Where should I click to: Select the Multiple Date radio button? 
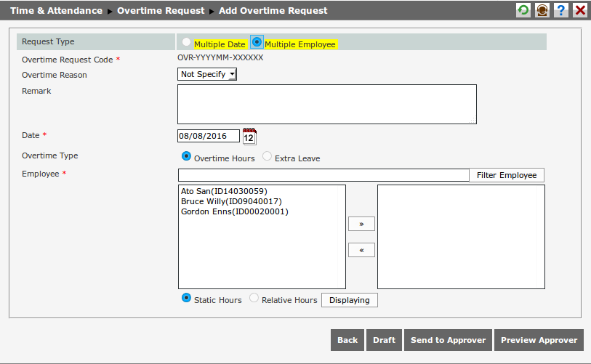[x=187, y=43]
